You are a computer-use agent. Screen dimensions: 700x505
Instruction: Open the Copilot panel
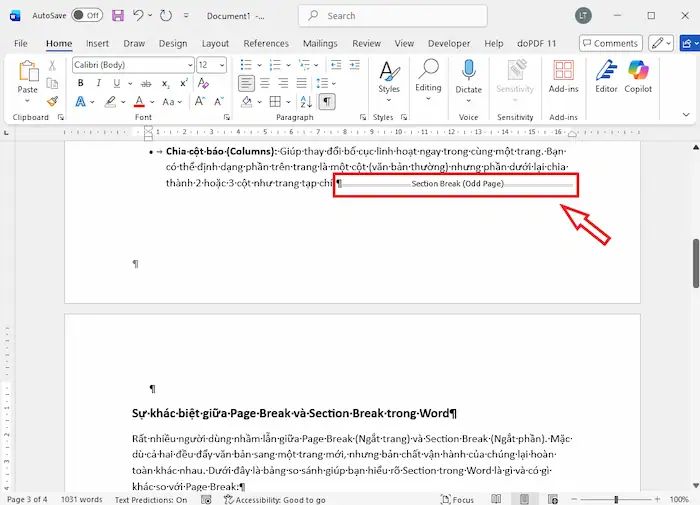[638, 76]
